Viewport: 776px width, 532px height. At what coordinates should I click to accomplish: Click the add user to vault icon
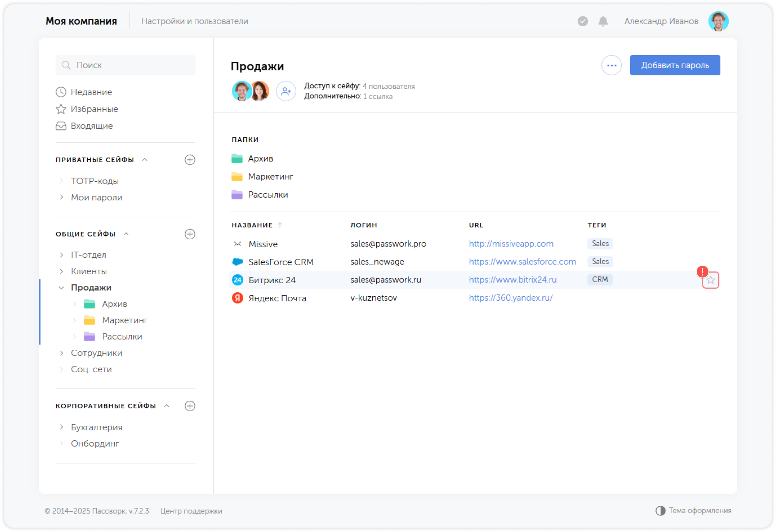(x=286, y=91)
